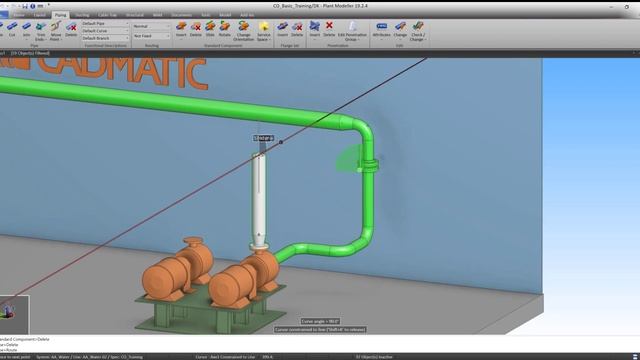Insert a flange set
Screen dimensions: 640x360
click(x=282, y=30)
